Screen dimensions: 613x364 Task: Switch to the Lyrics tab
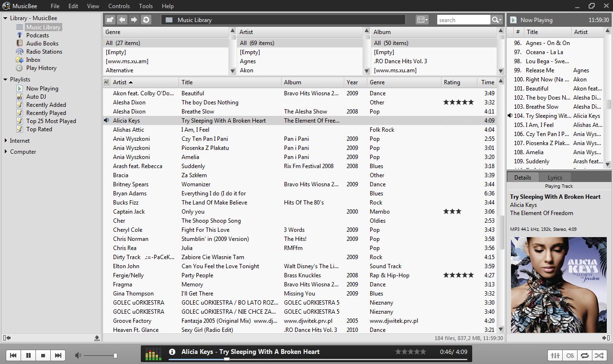[555, 177]
